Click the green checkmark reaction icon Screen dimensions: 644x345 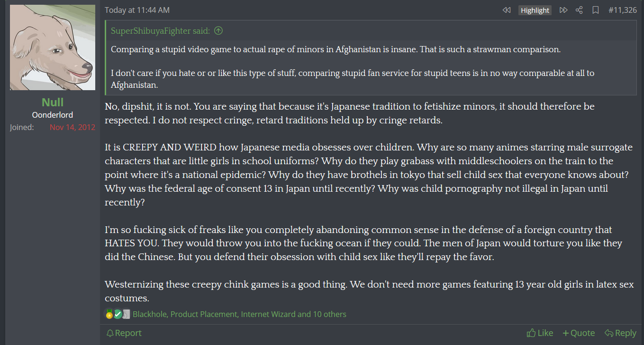118,314
